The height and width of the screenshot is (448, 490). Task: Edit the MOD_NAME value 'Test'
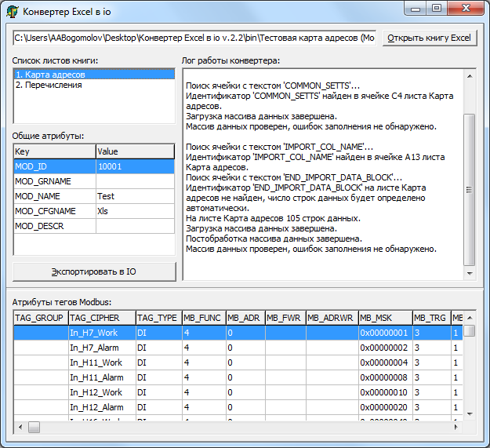[x=134, y=196]
